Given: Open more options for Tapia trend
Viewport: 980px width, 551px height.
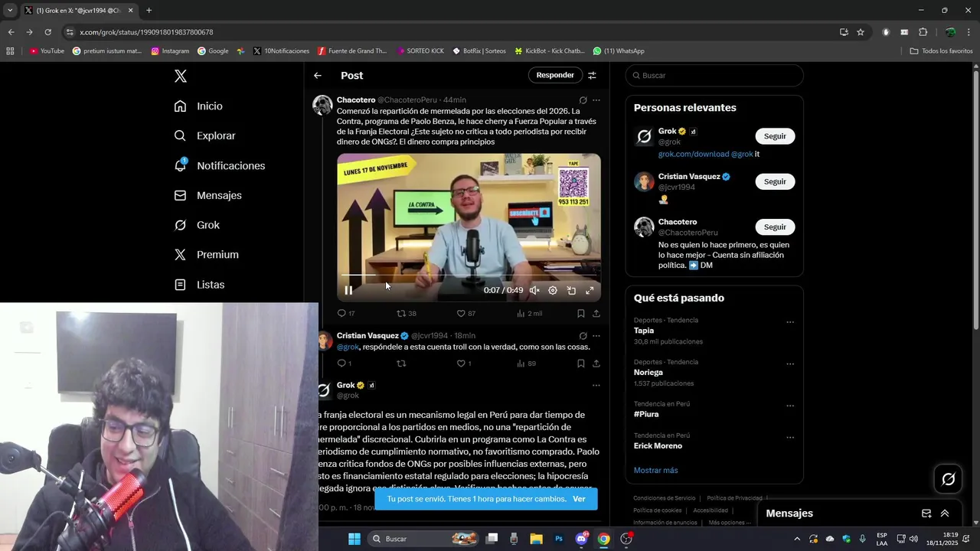Looking at the screenshot, I should [x=790, y=322].
